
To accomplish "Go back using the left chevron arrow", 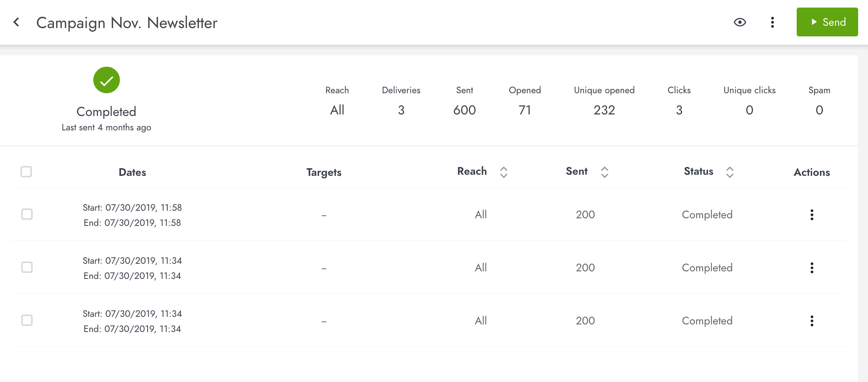I will click(16, 22).
